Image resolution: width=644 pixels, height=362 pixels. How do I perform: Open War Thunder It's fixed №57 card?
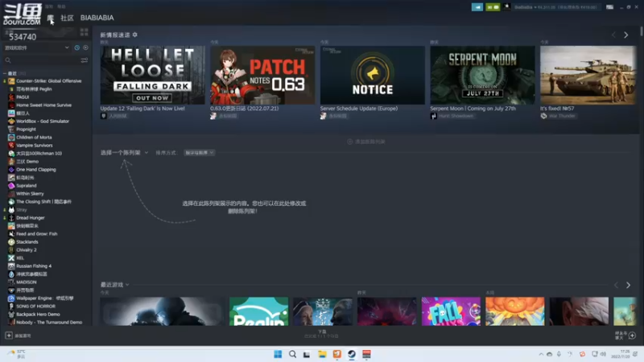(588, 75)
